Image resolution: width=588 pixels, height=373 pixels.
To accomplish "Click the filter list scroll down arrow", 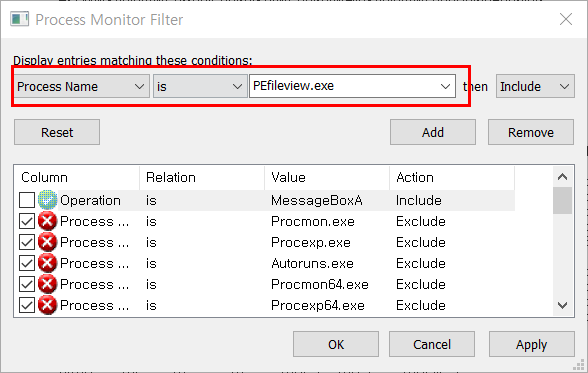I will tap(562, 306).
